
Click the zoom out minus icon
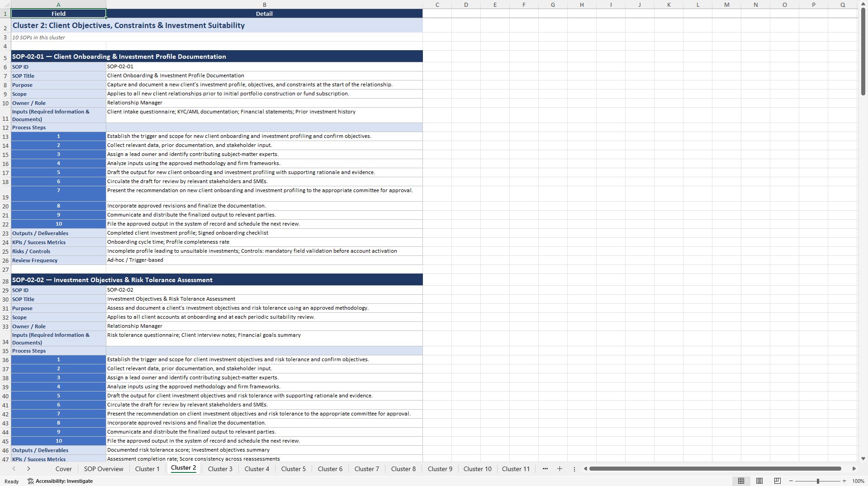[x=791, y=481]
